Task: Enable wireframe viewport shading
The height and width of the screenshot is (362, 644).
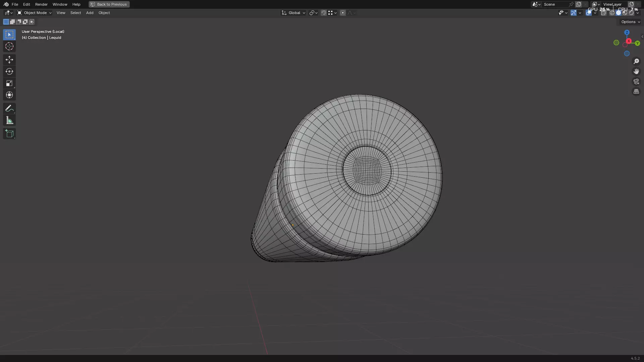Action: tap(612, 13)
